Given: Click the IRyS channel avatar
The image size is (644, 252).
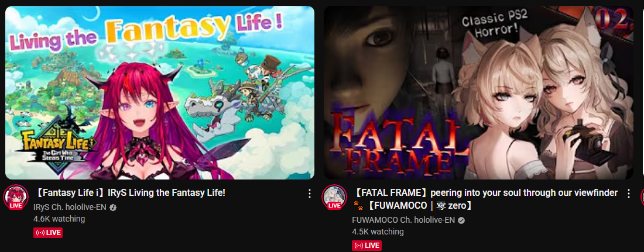Looking at the screenshot, I should (x=16, y=197).
